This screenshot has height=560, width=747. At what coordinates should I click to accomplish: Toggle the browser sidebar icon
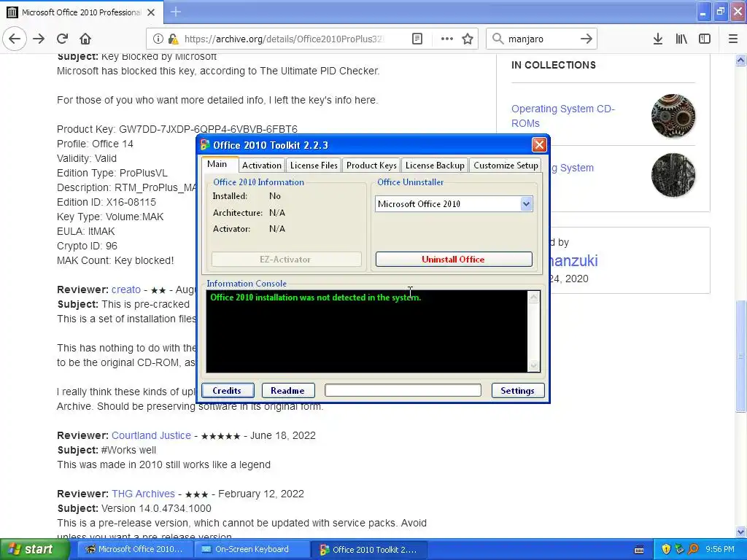705,39
